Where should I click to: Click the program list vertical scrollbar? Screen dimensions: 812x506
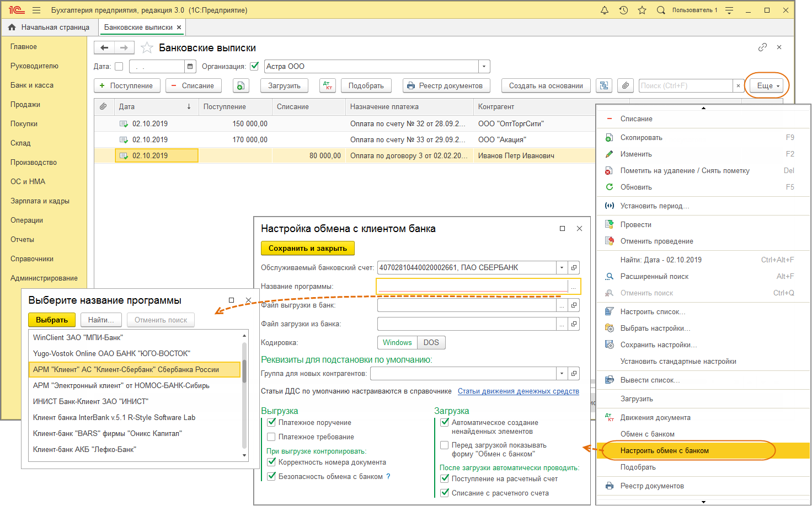(x=244, y=395)
